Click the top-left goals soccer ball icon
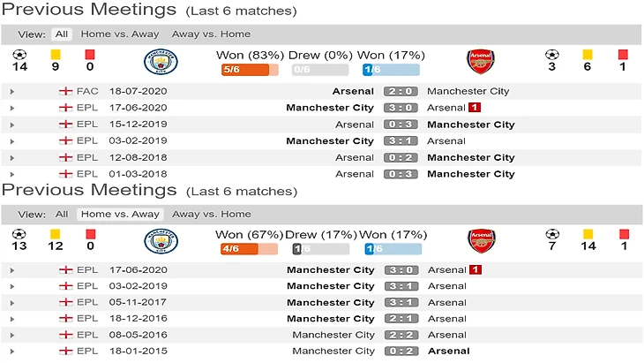This screenshot has height=363, width=644. 19,55
